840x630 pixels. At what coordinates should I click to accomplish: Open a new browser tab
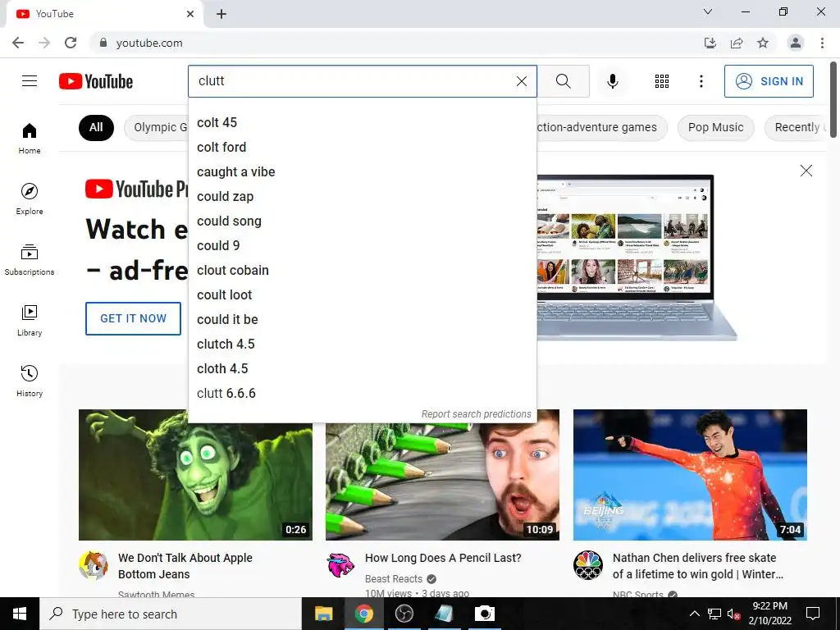[221, 14]
